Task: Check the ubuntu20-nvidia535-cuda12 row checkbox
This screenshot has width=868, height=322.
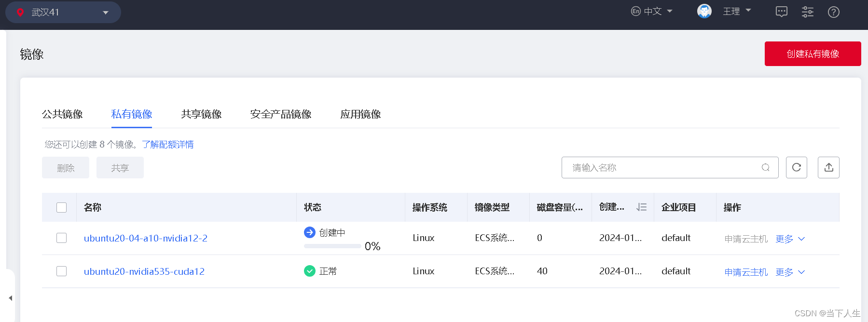Action: (x=62, y=271)
